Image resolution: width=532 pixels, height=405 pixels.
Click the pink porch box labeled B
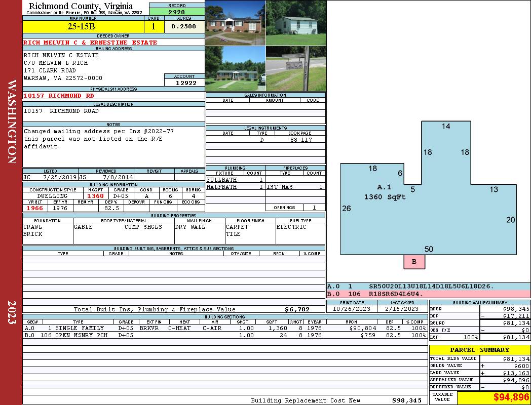point(414,262)
